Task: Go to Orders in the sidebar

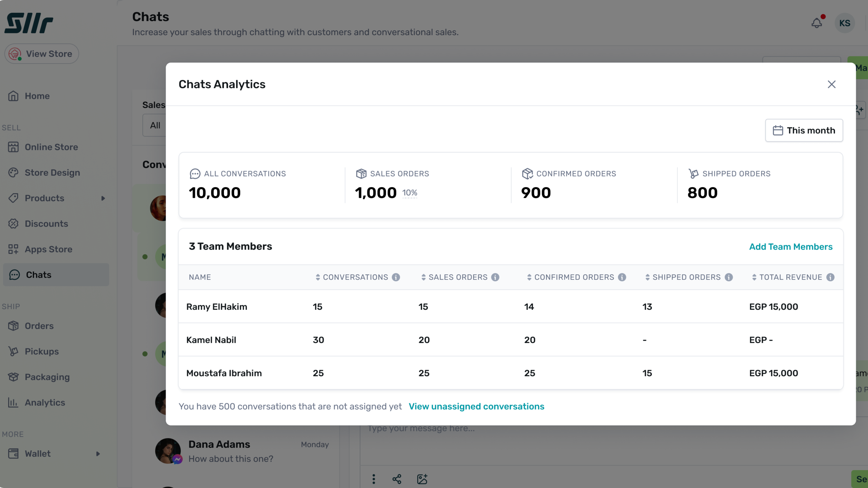Action: pyautogui.click(x=39, y=326)
